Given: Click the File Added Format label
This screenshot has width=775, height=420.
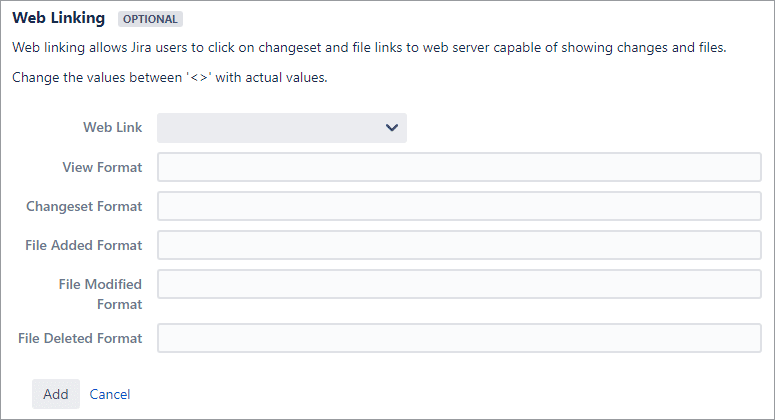Looking at the screenshot, I should (x=84, y=245).
